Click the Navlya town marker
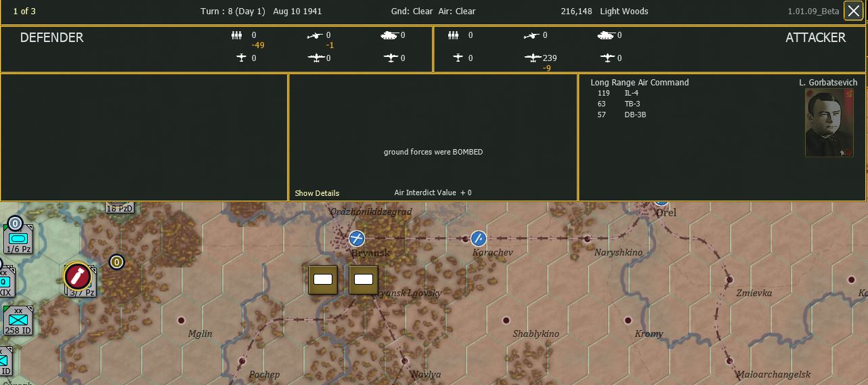This screenshot has width=868, height=385. click(404, 361)
